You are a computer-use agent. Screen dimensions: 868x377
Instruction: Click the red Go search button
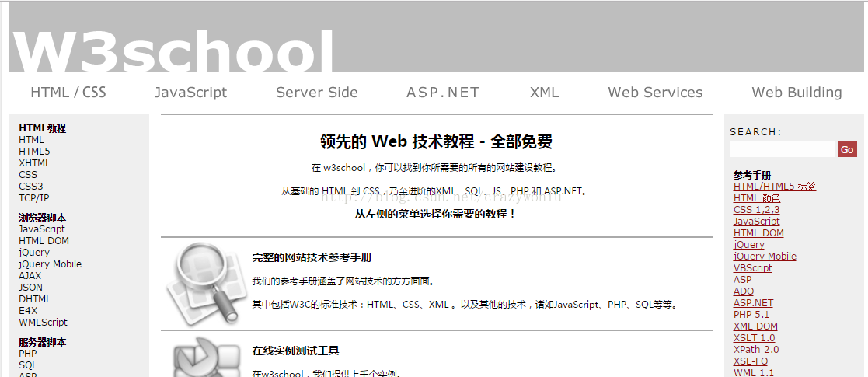847,149
